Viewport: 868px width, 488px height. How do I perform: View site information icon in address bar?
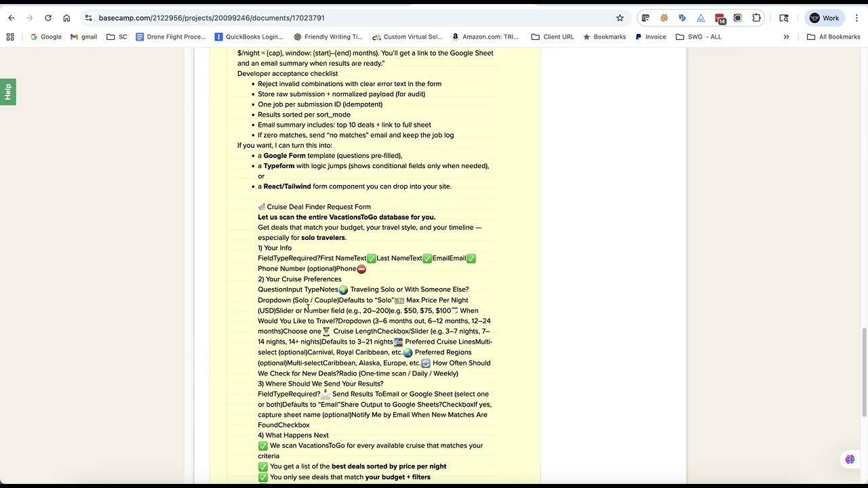click(88, 18)
